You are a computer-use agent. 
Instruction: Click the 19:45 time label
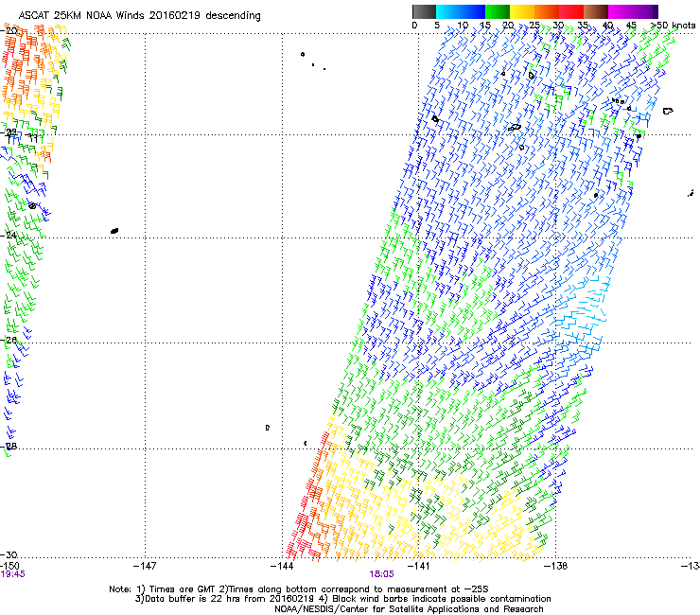(12, 574)
